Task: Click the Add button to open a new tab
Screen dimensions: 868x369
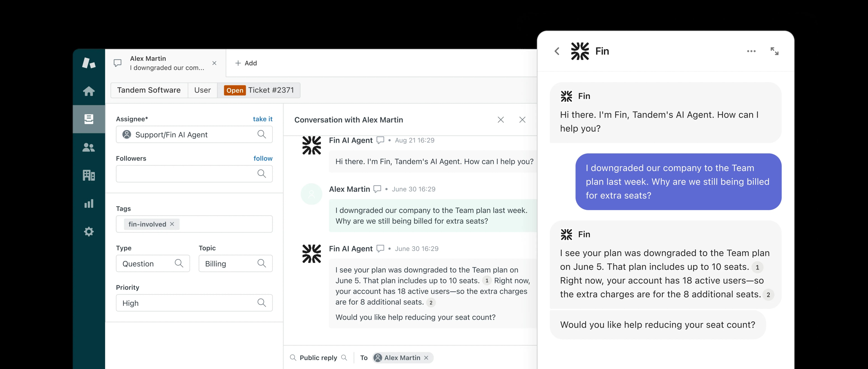Action: click(246, 63)
